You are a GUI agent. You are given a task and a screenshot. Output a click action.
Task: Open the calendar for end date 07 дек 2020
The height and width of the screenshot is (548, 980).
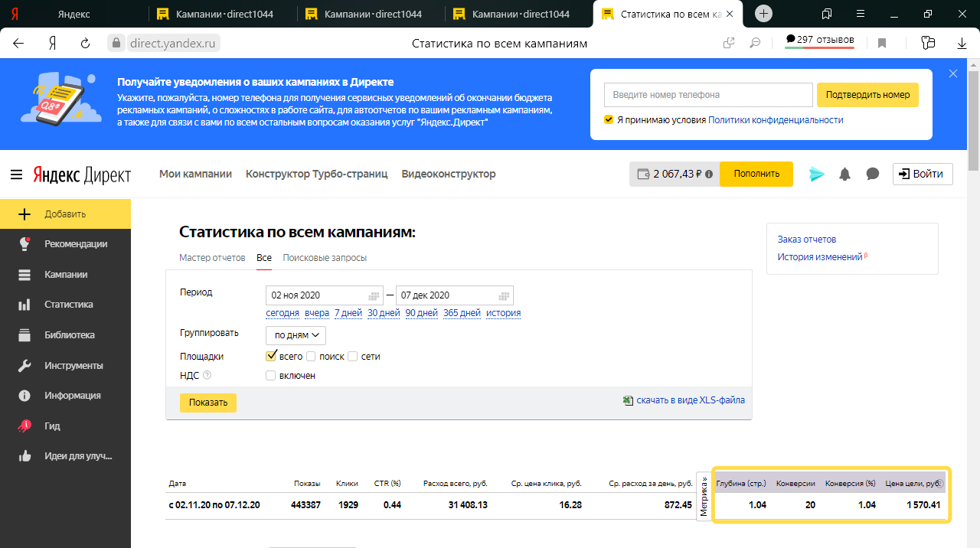click(x=504, y=295)
